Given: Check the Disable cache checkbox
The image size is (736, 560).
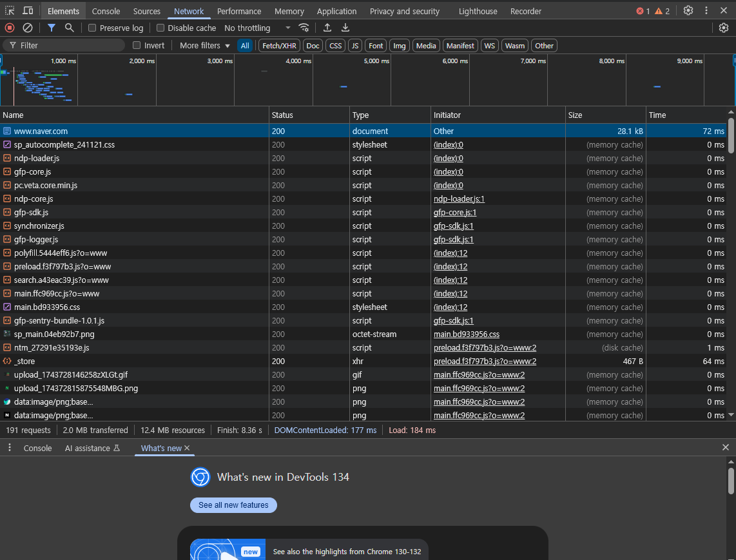Looking at the screenshot, I should [x=160, y=28].
